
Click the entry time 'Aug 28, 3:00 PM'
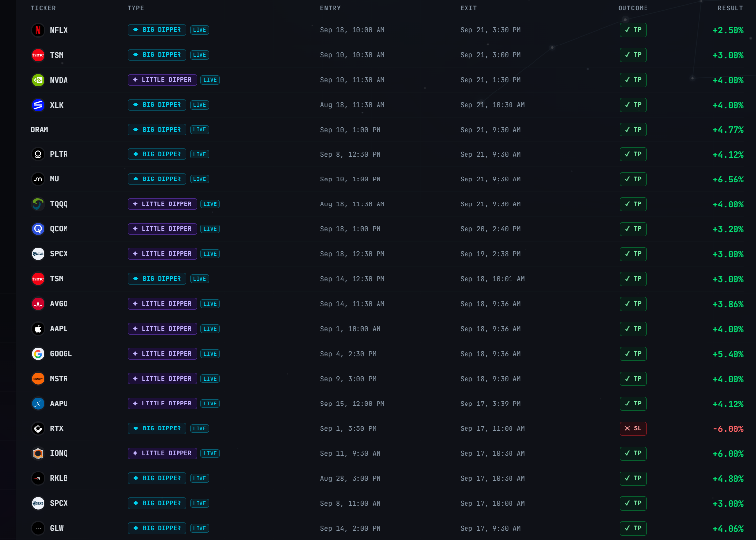(x=350, y=478)
